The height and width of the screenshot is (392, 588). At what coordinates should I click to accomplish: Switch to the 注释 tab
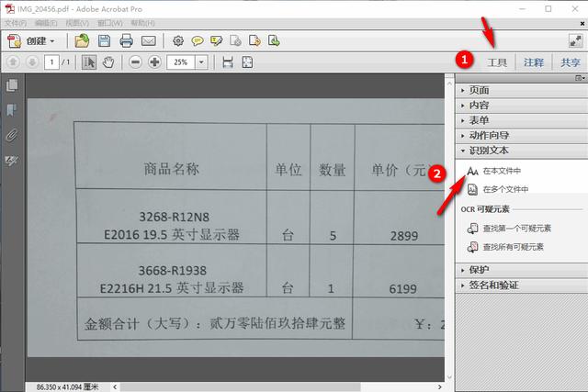click(533, 62)
